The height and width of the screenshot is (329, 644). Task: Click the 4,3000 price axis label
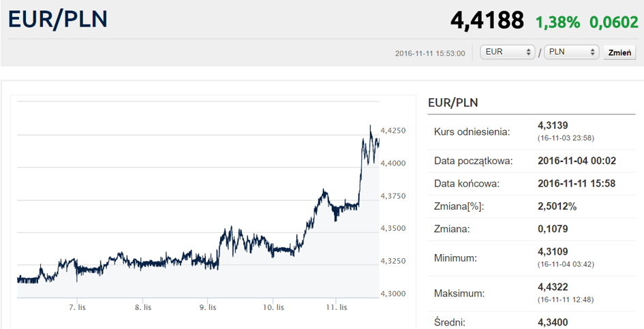[x=393, y=294]
